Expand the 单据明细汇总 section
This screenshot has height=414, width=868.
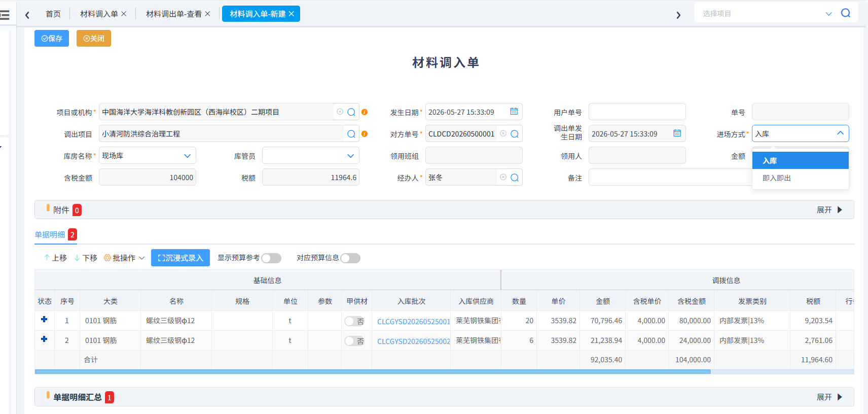point(829,397)
